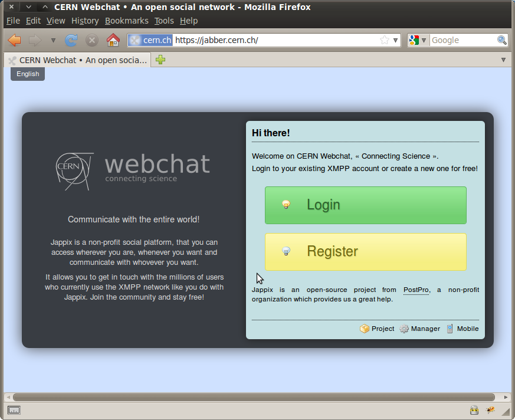
Task: Click the green Login button
Action: (366, 205)
